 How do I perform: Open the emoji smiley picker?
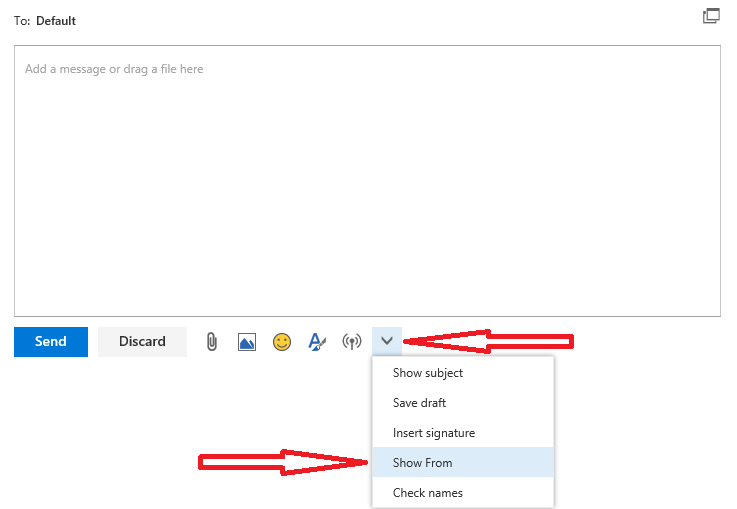point(282,342)
